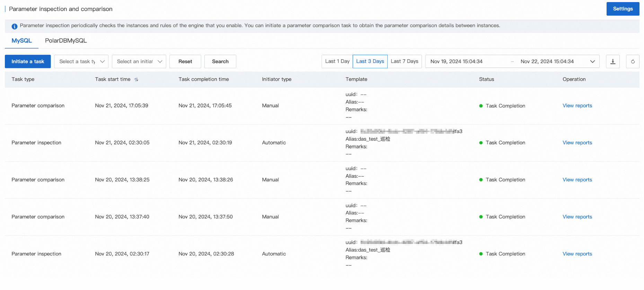View reports for Nov 21 17:05:39 task
Viewport: 644px width, 290px height.
pos(577,106)
